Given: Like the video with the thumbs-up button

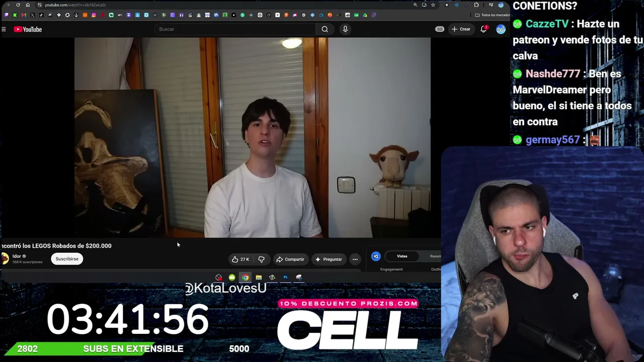Looking at the screenshot, I should coord(240,259).
